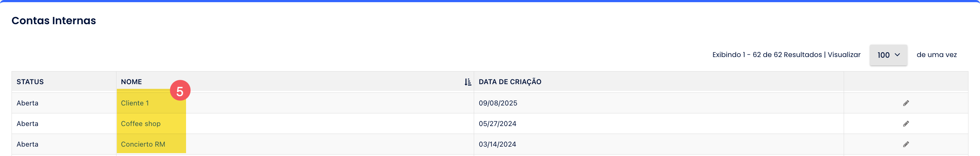Open the 100 results-per-page dropdown

pos(888,55)
